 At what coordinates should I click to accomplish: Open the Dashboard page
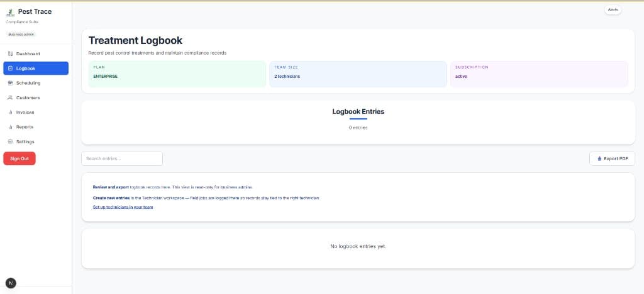click(36, 54)
